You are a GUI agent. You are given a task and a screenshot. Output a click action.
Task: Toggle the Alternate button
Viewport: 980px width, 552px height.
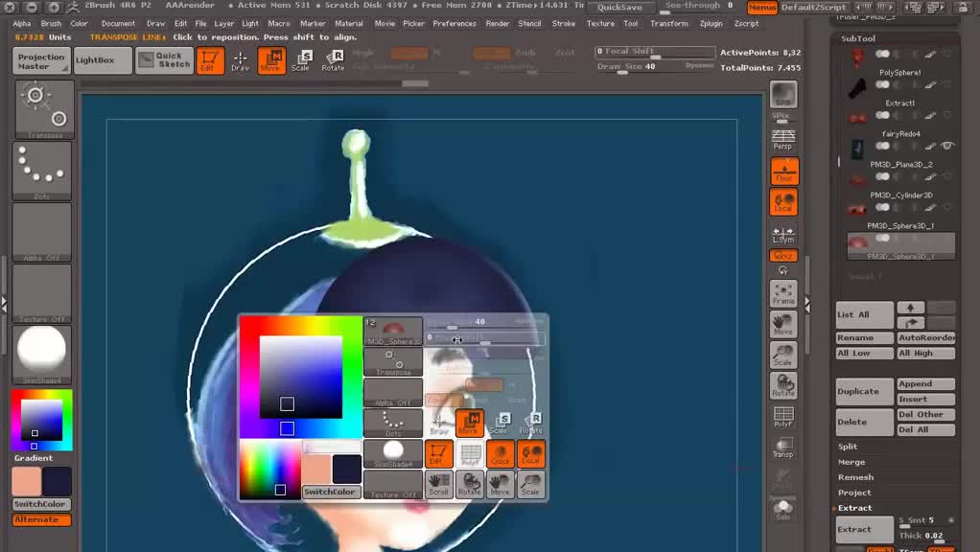click(41, 519)
